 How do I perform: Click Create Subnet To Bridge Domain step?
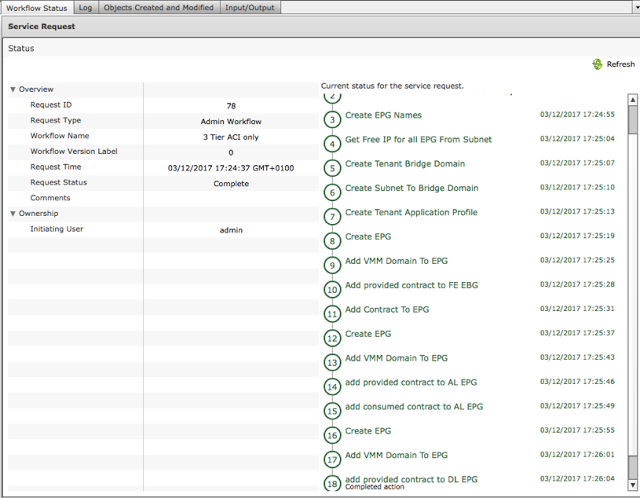pyautogui.click(x=411, y=188)
